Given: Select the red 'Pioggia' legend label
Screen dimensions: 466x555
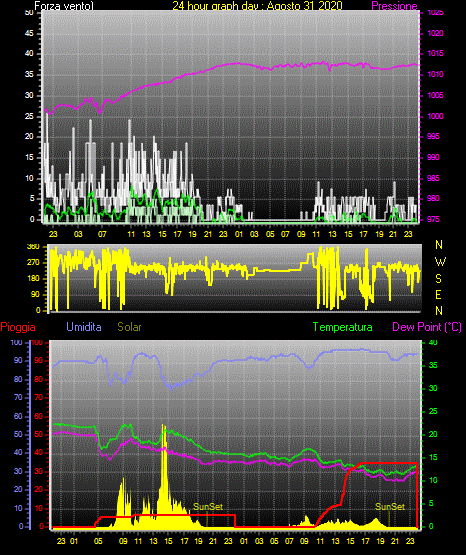Looking at the screenshot, I should (x=18, y=327).
